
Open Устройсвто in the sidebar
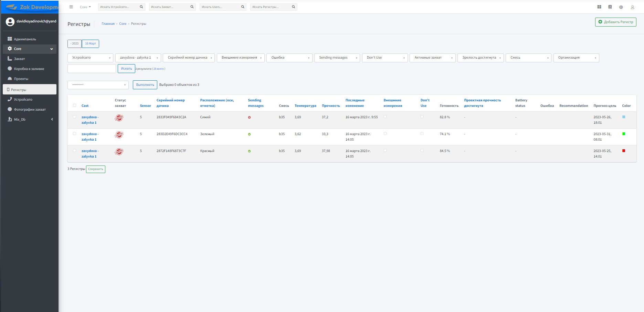[23, 100]
